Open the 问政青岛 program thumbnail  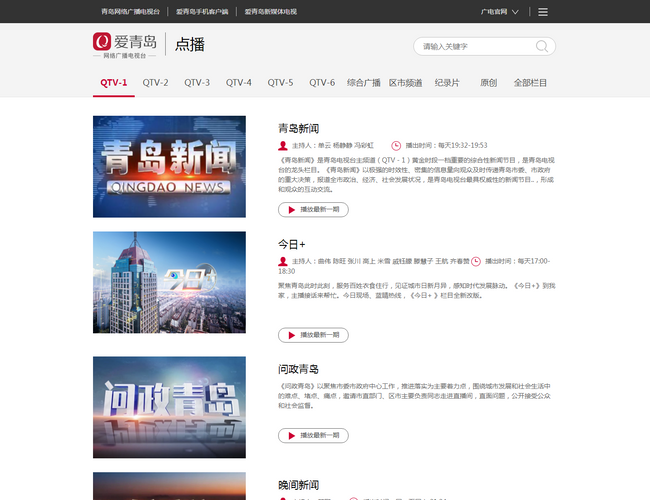pyautogui.click(x=169, y=406)
